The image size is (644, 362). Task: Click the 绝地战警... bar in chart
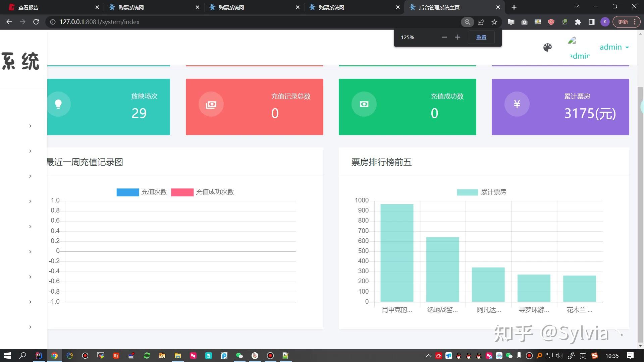point(442,269)
